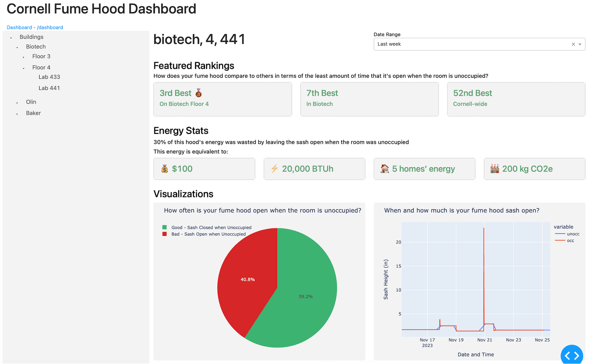The image size is (590, 364).
Task: Click the 52nd Best Cornell-wide ranking card
Action: tap(516, 99)
